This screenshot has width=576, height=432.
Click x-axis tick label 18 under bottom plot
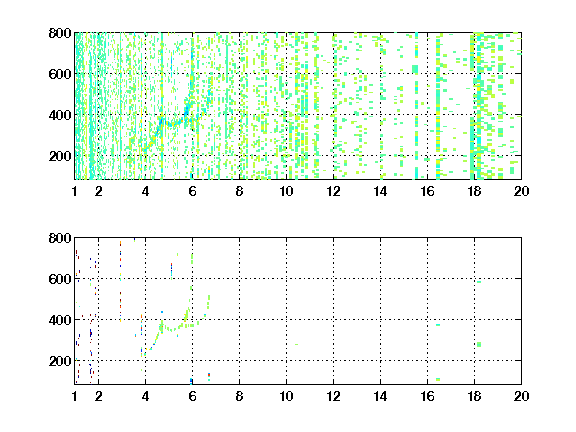(474, 396)
